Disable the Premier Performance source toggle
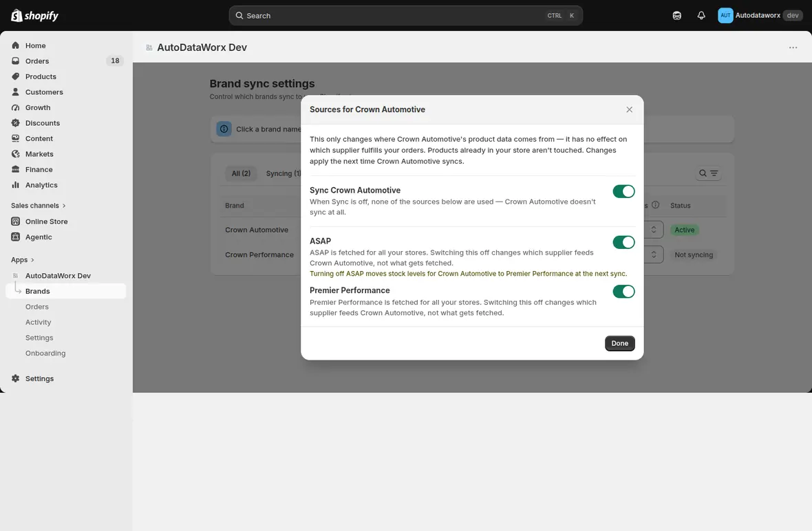This screenshot has height=531, width=812. [x=623, y=292]
